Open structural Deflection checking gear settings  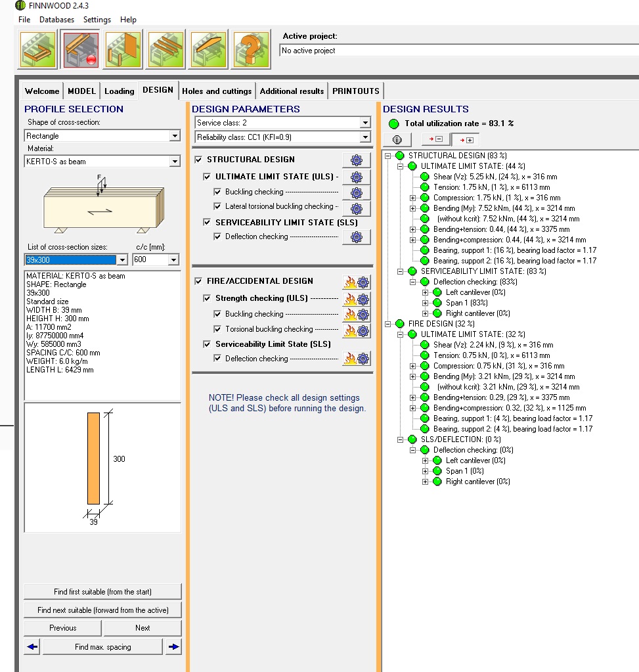point(357,237)
